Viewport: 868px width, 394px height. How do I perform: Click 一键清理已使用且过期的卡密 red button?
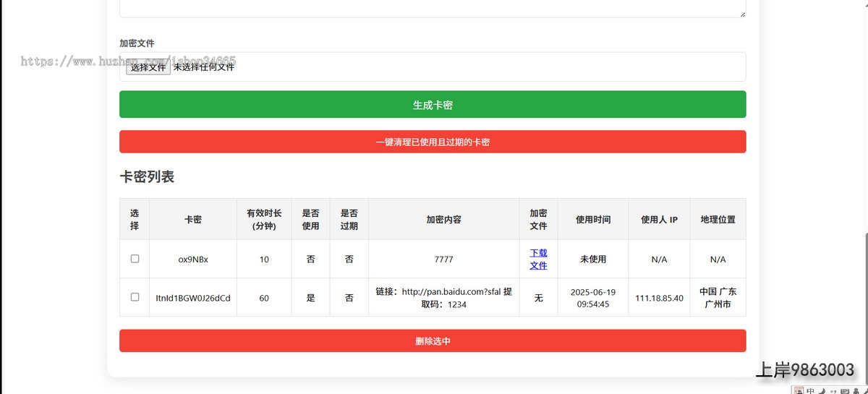[433, 142]
